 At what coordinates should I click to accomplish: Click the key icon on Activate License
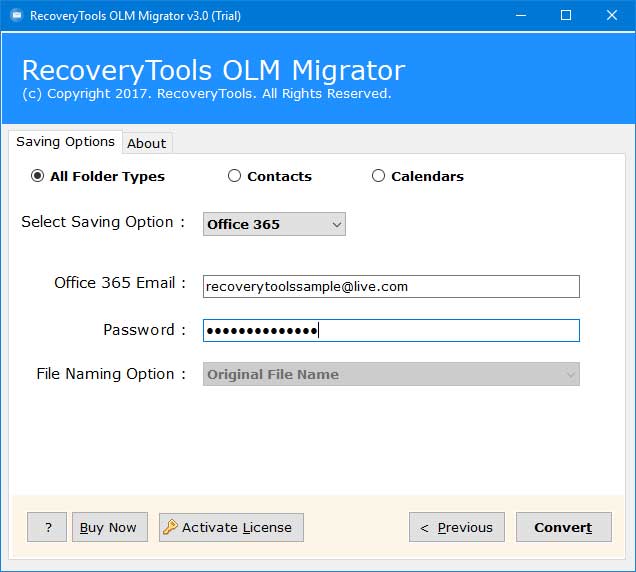[170, 527]
